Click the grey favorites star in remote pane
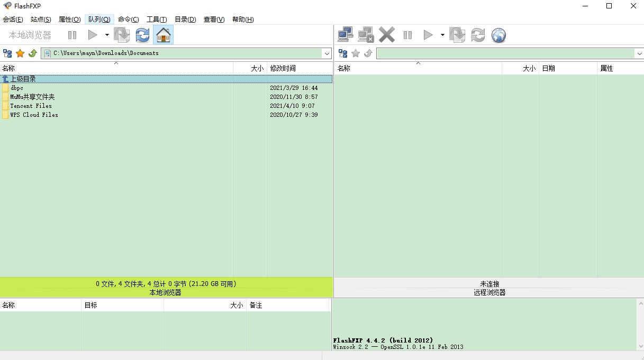Image resolution: width=644 pixels, height=360 pixels. coord(356,53)
